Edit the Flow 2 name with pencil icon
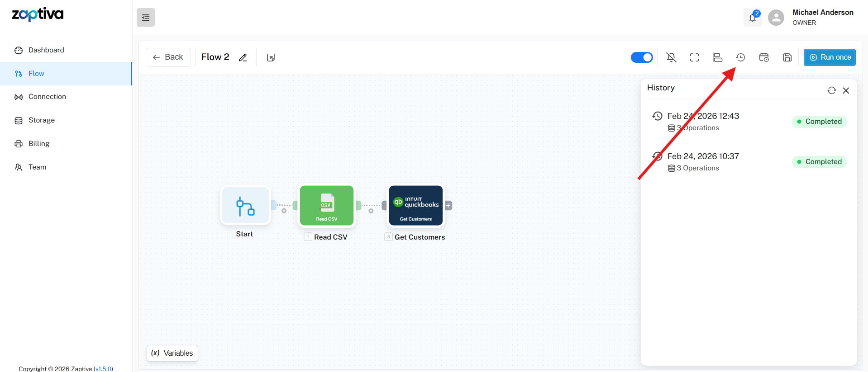 [243, 57]
